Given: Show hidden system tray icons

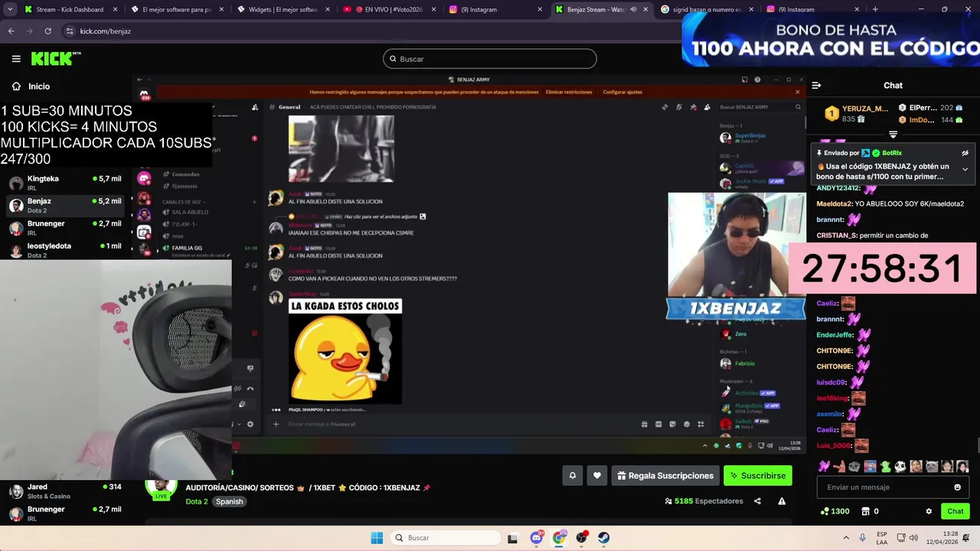Looking at the screenshot, I should click(846, 538).
